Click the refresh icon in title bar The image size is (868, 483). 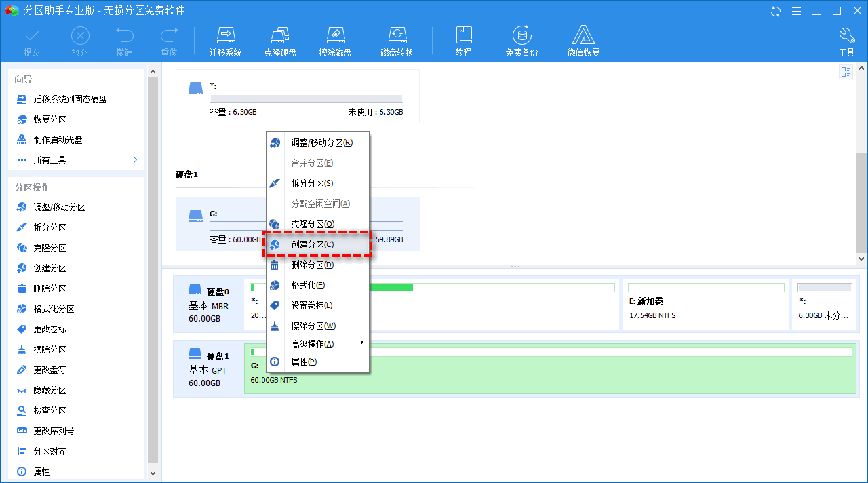[776, 11]
